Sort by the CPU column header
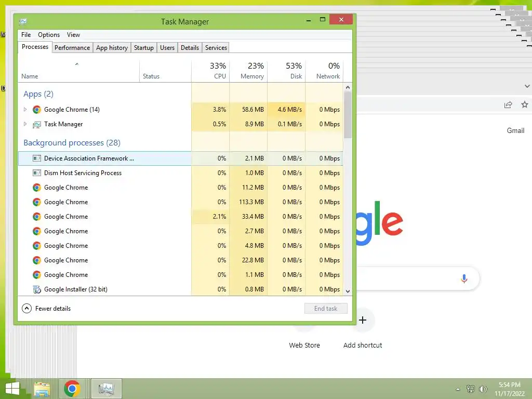The width and height of the screenshot is (532, 399). pos(210,71)
